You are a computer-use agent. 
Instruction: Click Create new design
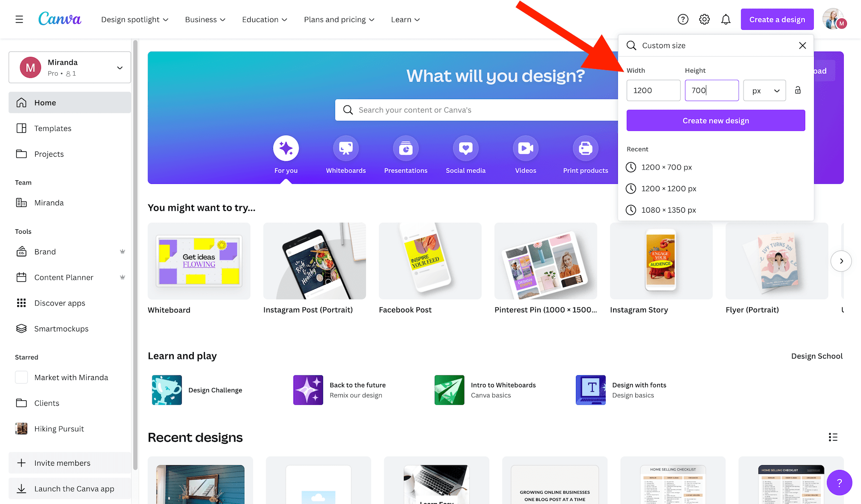coord(716,121)
